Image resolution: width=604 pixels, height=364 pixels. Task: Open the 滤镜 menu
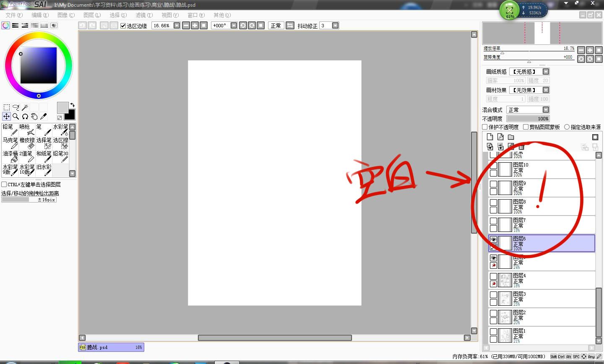point(144,15)
